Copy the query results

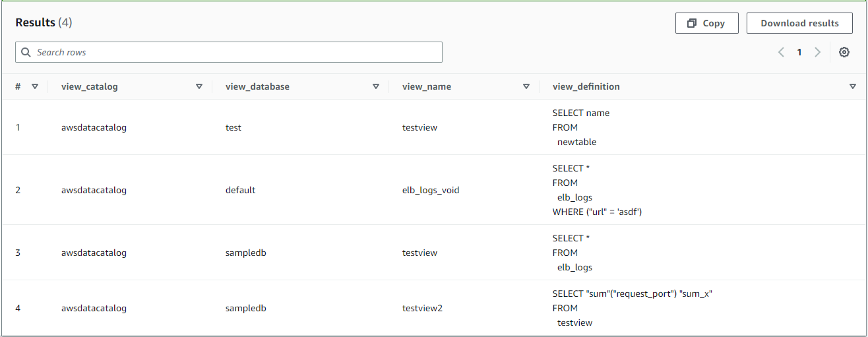tap(706, 23)
